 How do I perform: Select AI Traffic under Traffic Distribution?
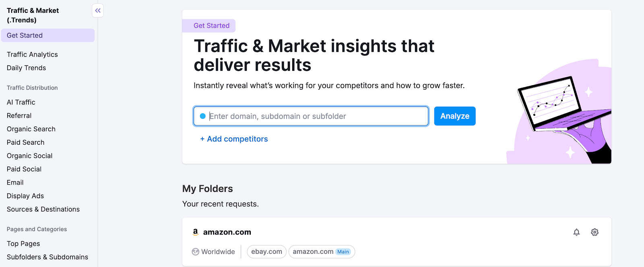click(21, 102)
